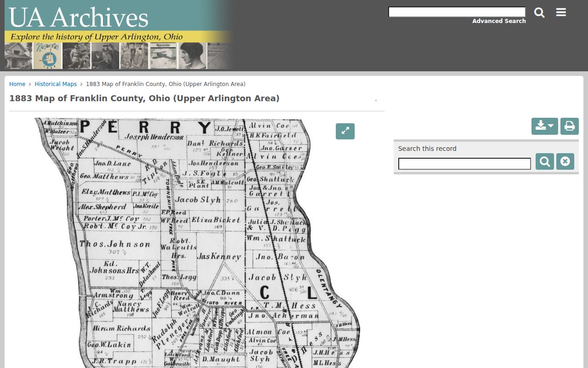
Task: Click the 1883 Franklin County map image
Action: [198, 243]
